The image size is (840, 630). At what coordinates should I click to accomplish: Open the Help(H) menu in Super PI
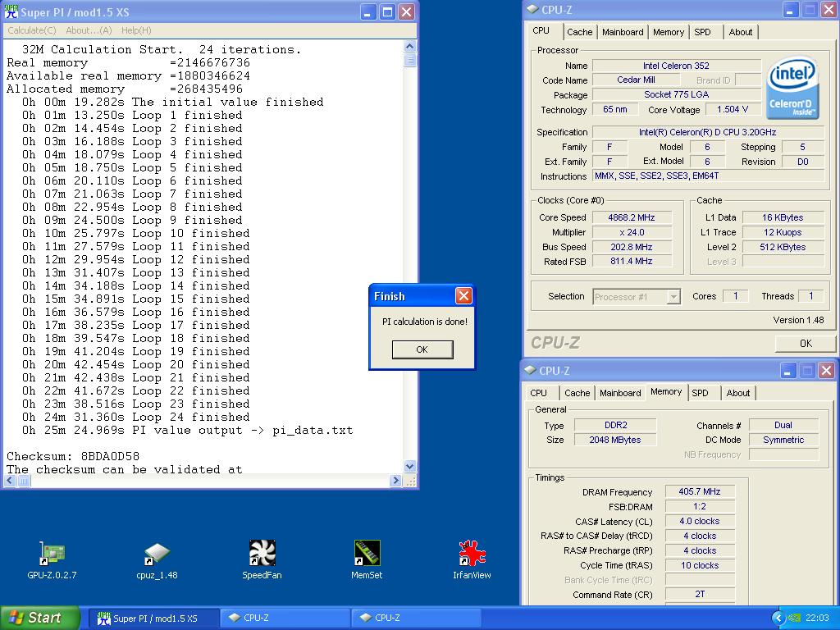[136, 30]
